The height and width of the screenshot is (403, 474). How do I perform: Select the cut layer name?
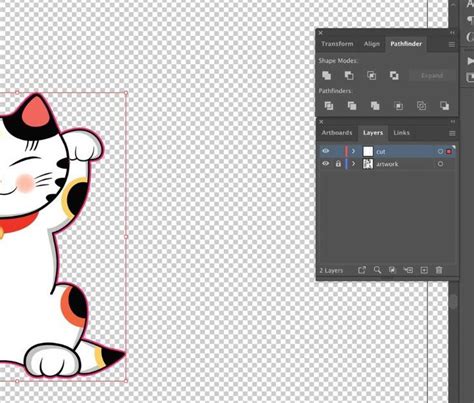(381, 152)
